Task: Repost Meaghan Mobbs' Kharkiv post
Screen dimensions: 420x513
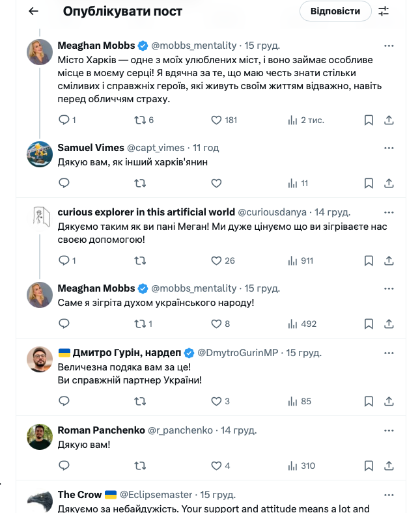Action: 139,120
